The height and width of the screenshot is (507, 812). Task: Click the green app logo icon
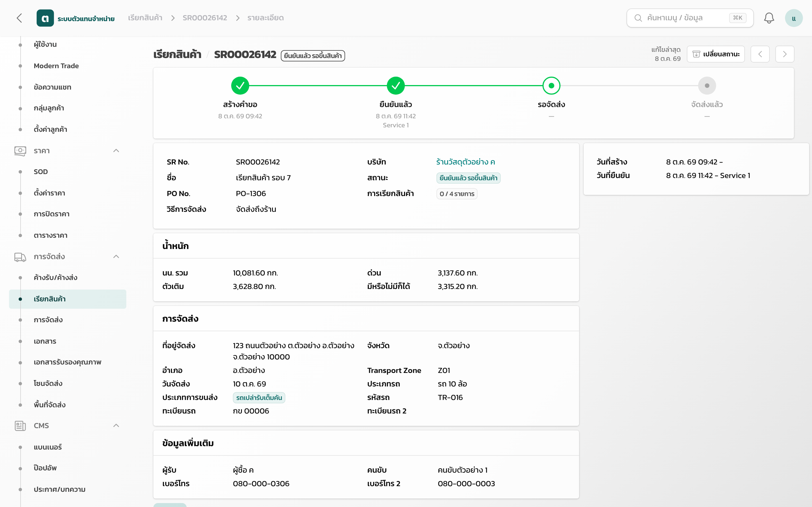point(45,18)
